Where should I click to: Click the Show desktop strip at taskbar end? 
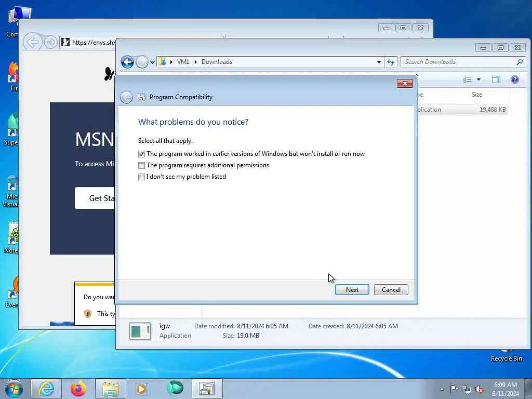(528, 389)
